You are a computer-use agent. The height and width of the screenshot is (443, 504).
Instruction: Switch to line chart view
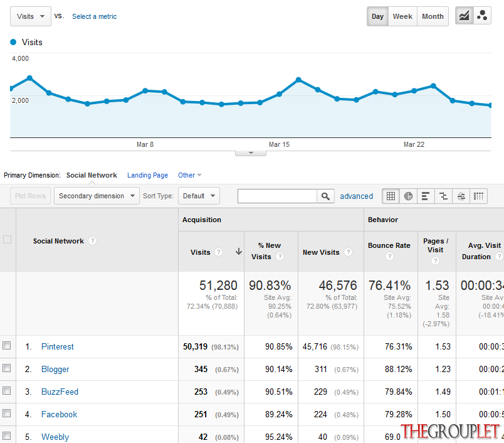tap(464, 16)
